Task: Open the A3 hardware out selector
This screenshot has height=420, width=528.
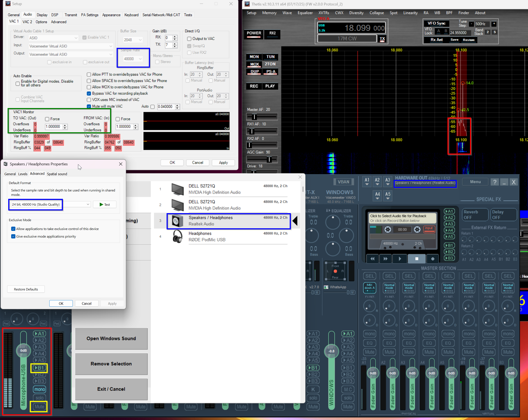Action: coord(387,182)
